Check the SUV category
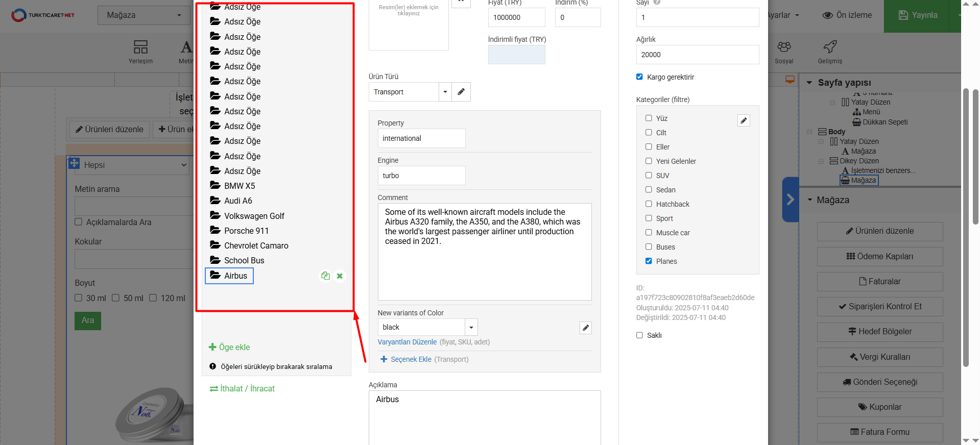Screen dimensions: 980x445 coord(649,175)
